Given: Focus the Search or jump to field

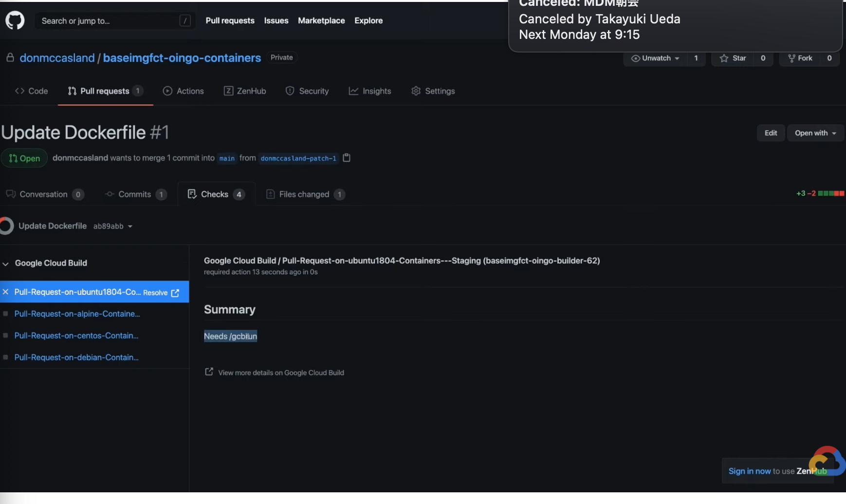Looking at the screenshot, I should tap(115, 20).
